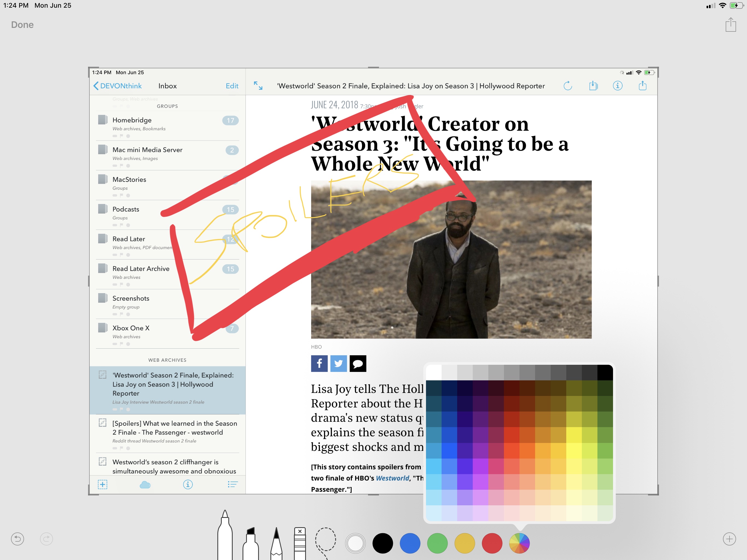The image size is (747, 560).
Task: Add new item in sidebar bottom bar
Action: coord(103,484)
